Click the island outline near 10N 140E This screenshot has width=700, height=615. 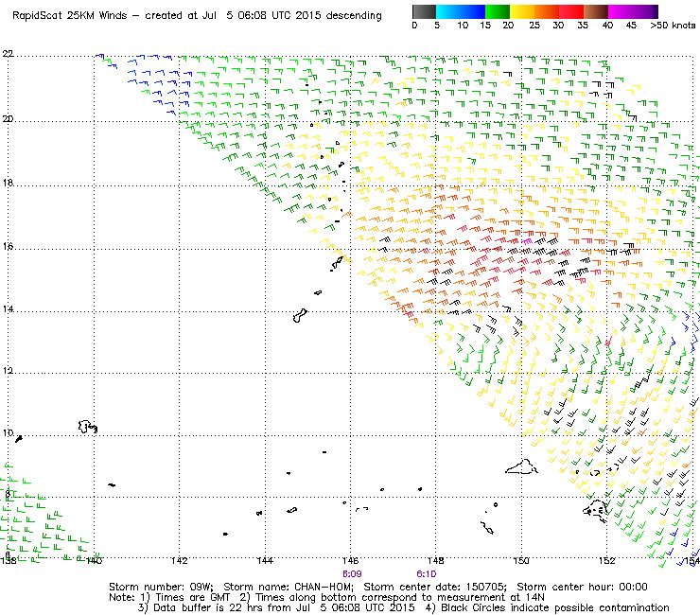(x=87, y=427)
